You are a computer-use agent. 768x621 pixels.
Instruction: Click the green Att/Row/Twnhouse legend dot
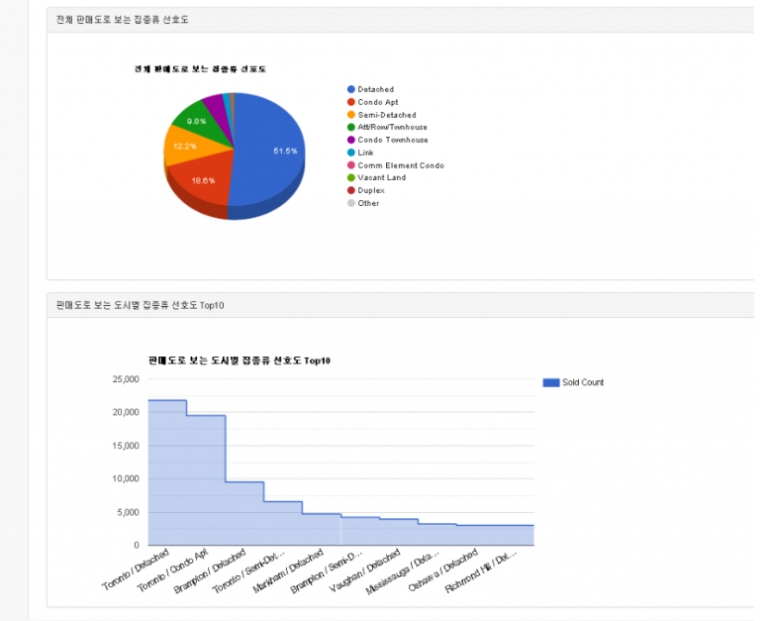[x=351, y=128]
